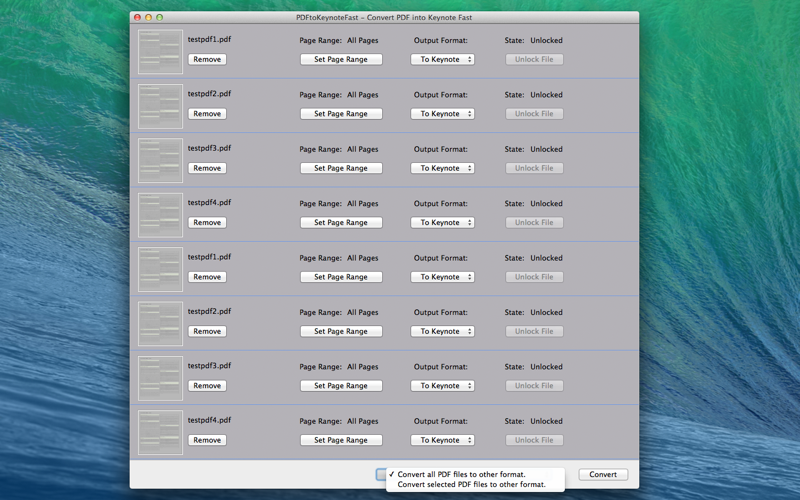This screenshot has height=500, width=800.
Task: Open To Keynote dropdown for first testpdf2.pdf
Action: pyautogui.click(x=442, y=114)
